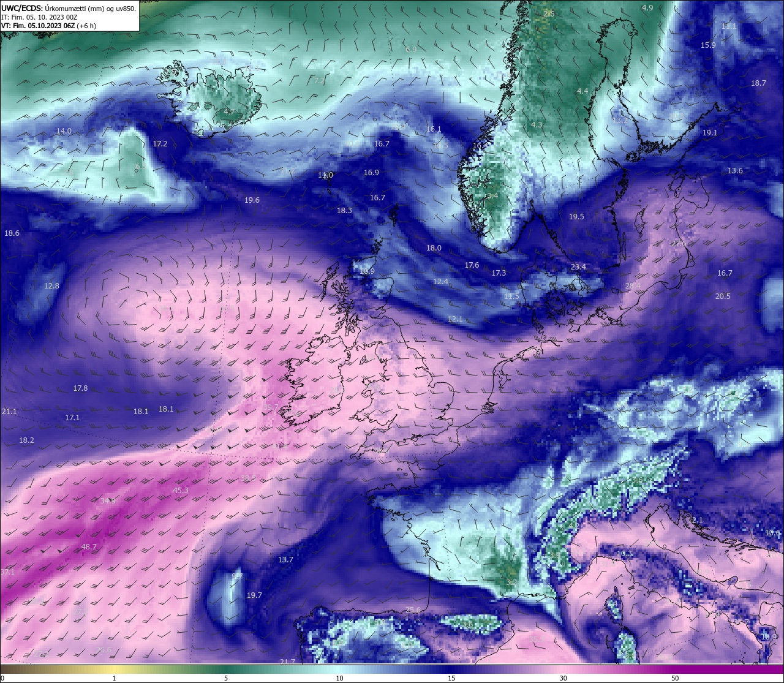The height and width of the screenshot is (683, 784).
Task: Click the 18.6 value at the left edge
Action: click(x=12, y=233)
